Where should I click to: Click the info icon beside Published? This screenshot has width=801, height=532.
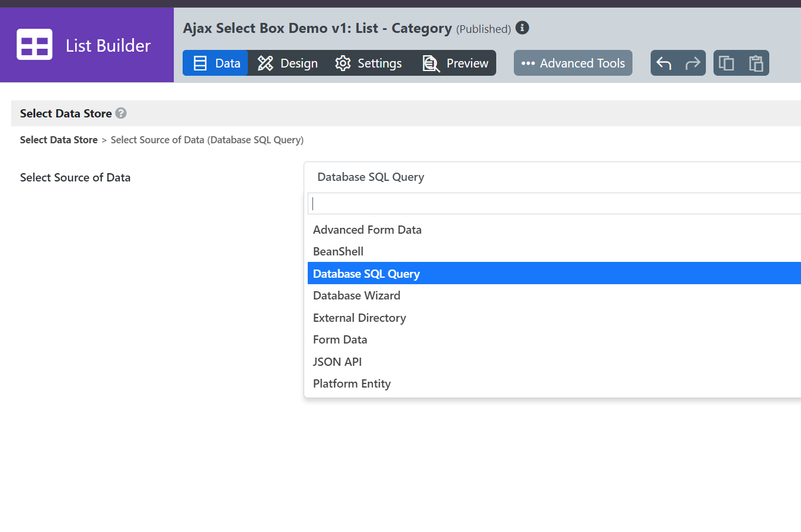click(x=522, y=28)
